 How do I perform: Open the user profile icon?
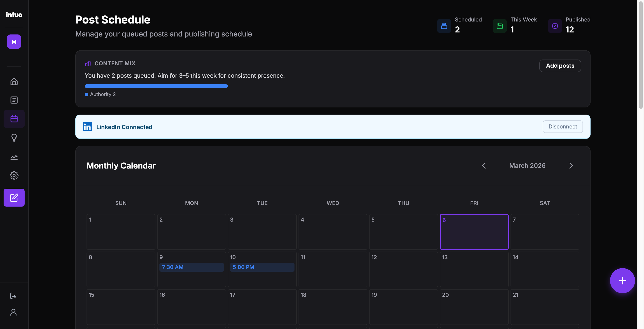click(x=13, y=312)
